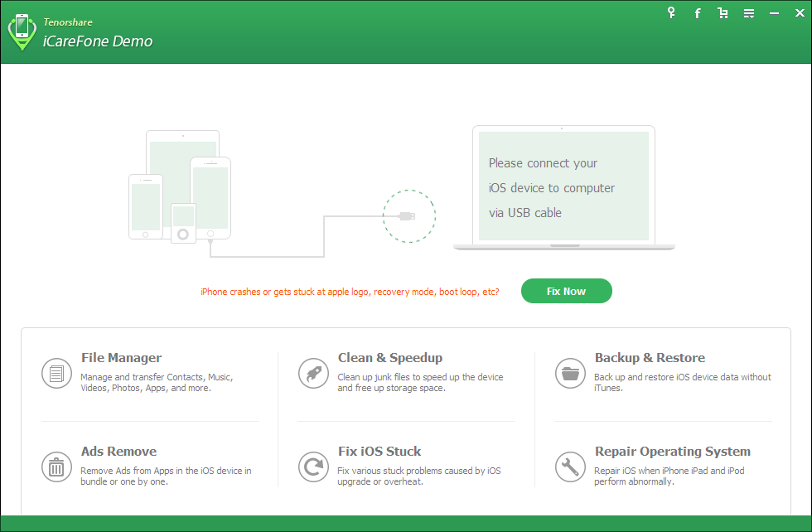Click the File Manager document icon
This screenshot has width=812, height=532.
coord(56,373)
